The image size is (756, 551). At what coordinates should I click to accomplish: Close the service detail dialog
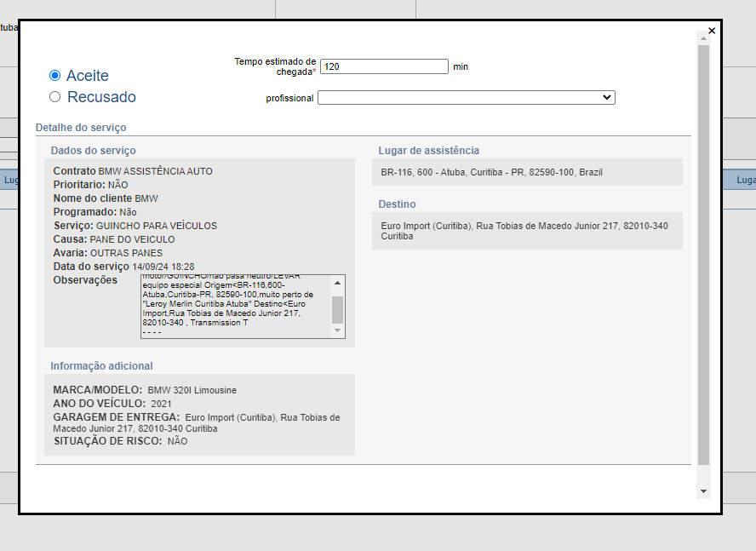pyautogui.click(x=712, y=31)
